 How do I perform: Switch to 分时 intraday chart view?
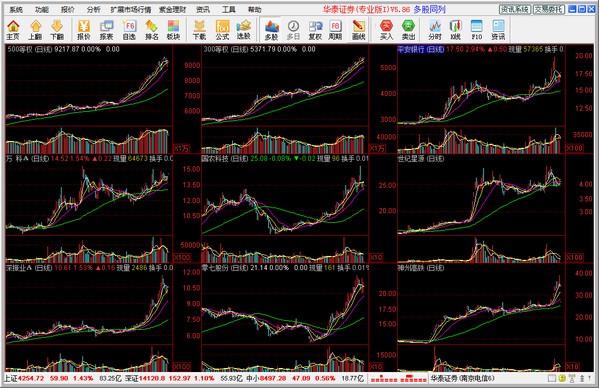point(435,30)
